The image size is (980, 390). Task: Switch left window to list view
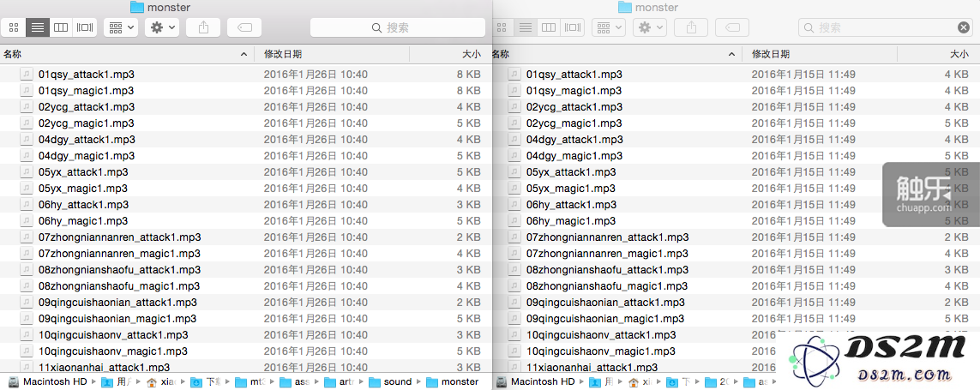pyautogui.click(x=38, y=27)
